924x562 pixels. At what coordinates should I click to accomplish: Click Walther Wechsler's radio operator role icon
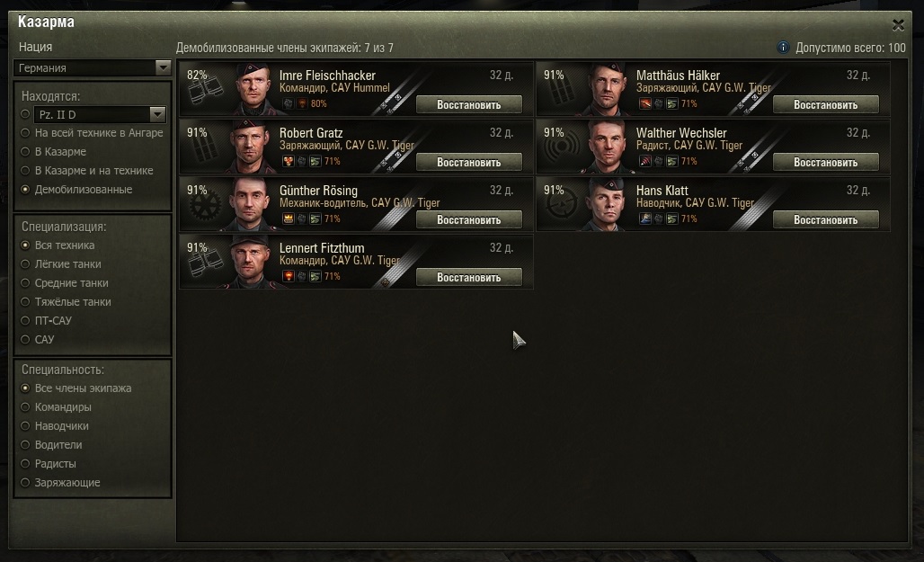(562, 147)
